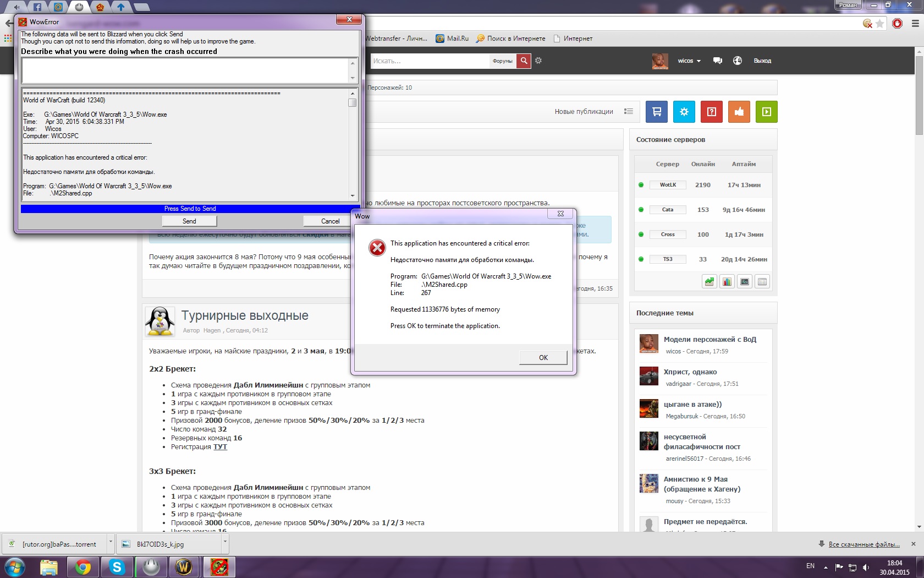This screenshot has height=578, width=924.
Task: Open the cyan gear settings tile
Action: tap(684, 112)
